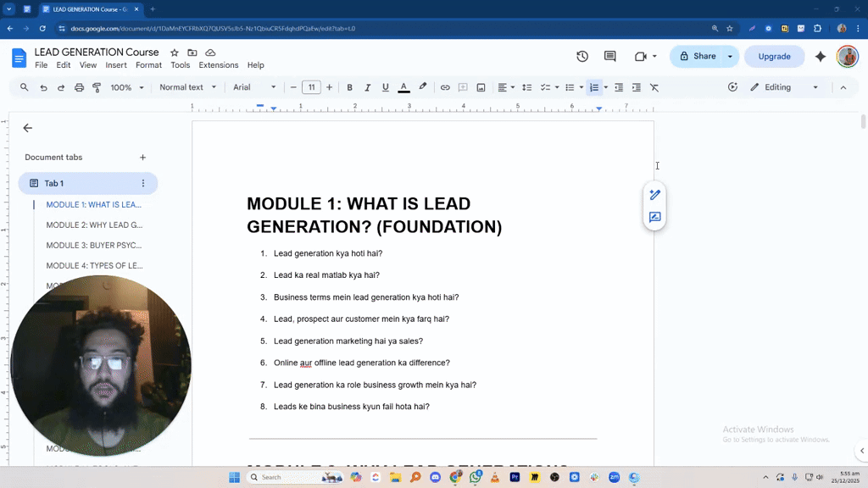The height and width of the screenshot is (488, 868).
Task: Redo the last action
Action: (61, 87)
